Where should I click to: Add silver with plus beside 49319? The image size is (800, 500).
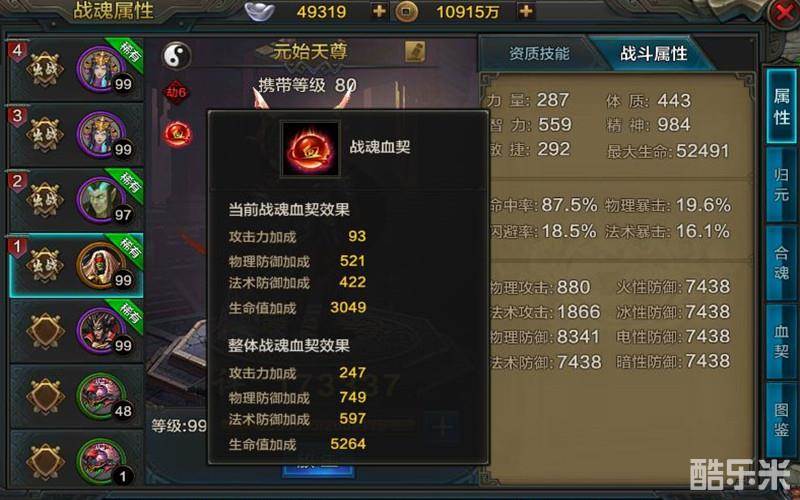click(379, 11)
